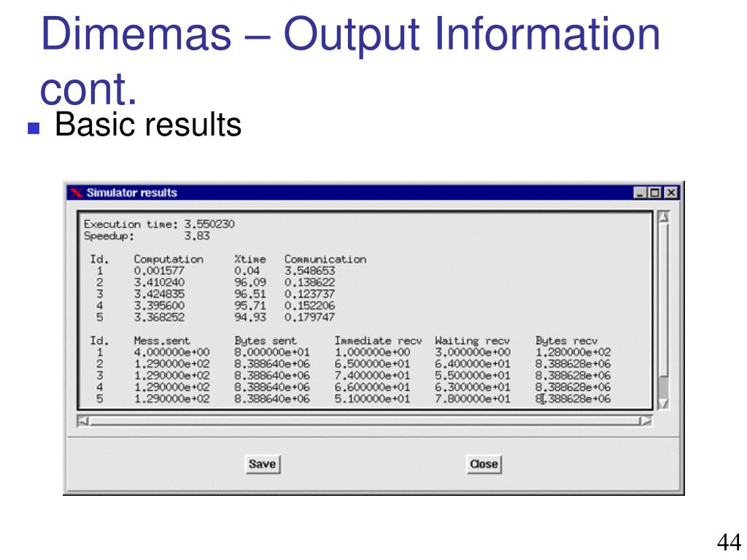Maximize the Simulator results window
747x560 pixels.
[x=655, y=192]
